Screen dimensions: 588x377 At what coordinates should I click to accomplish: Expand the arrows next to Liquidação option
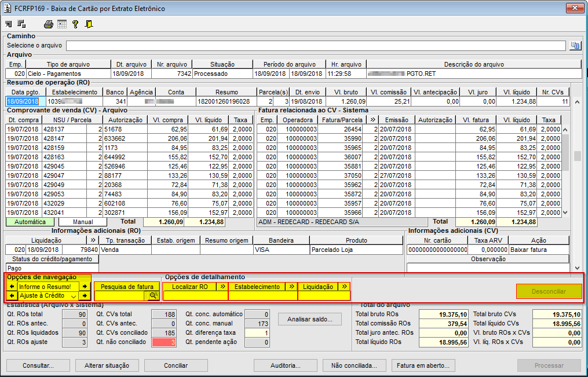344,287
